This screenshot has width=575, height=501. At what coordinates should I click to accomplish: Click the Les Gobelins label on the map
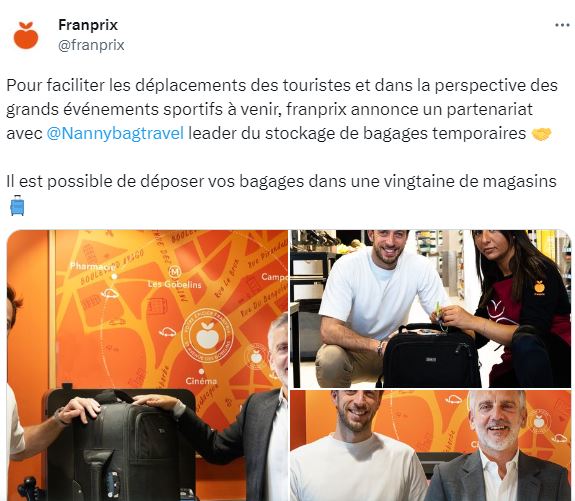(175, 284)
